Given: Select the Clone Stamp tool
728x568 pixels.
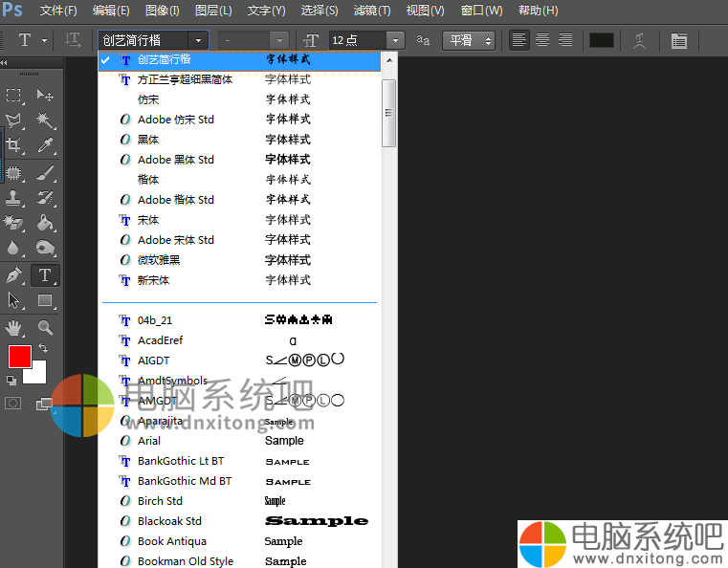Looking at the screenshot, I should point(13,198).
